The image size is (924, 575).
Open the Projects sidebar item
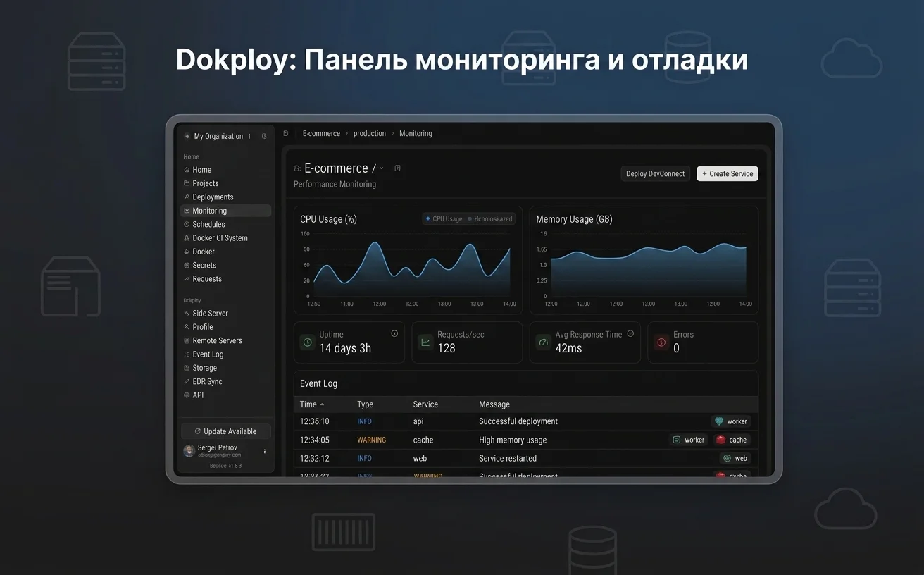point(225,183)
